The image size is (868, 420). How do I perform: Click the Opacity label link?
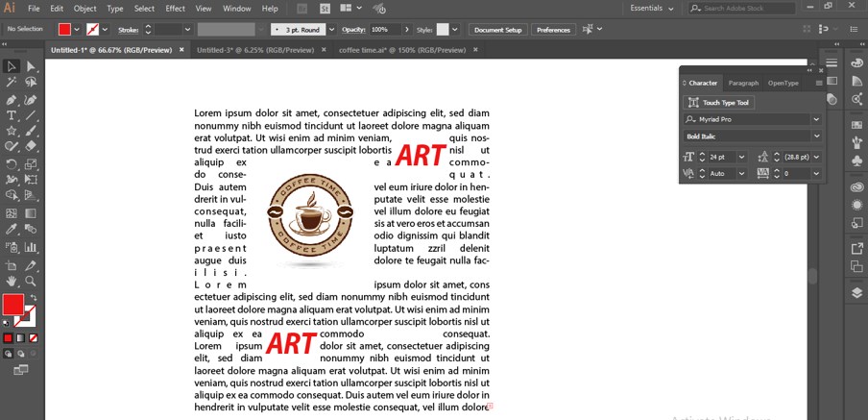353,30
